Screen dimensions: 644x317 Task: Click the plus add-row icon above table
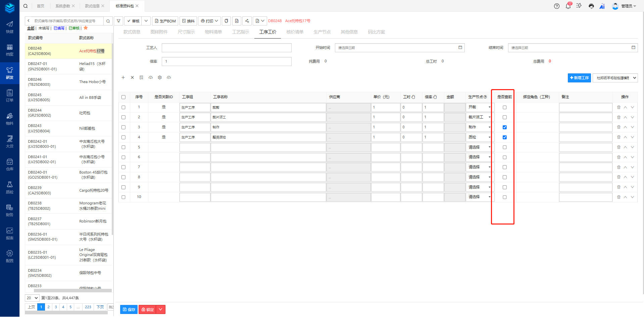pos(123,77)
